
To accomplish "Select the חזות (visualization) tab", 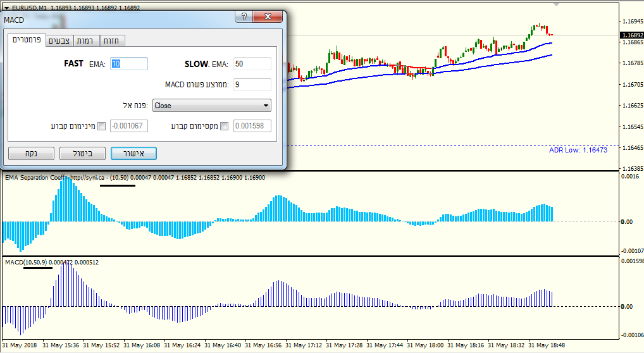I will coord(111,40).
